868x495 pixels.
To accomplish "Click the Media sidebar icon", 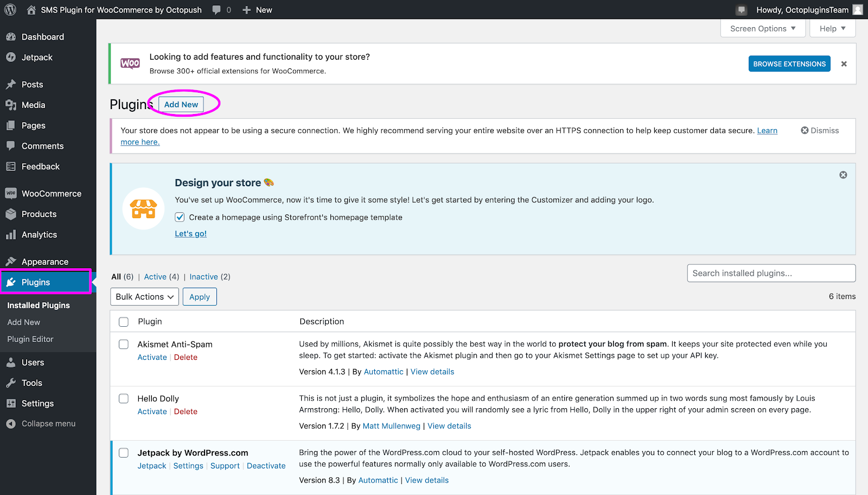I will tap(11, 105).
